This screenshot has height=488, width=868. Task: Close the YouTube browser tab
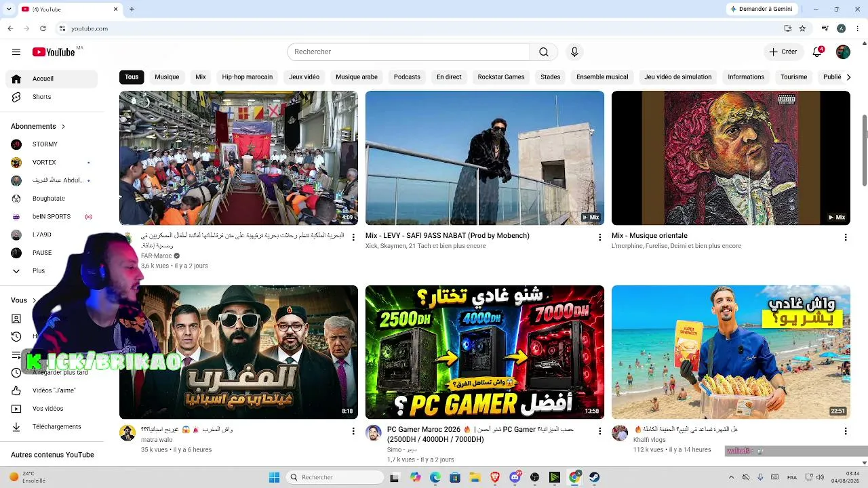tap(115, 9)
